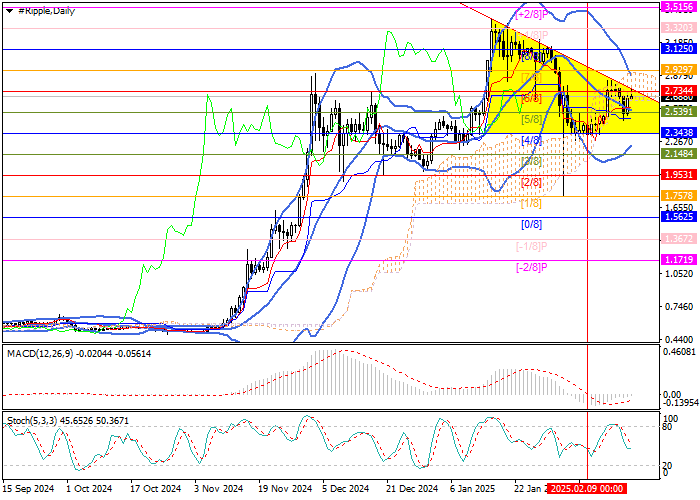Click the 5 Dec 2024 date label
This screenshot has height=500, width=700.
pyautogui.click(x=341, y=490)
